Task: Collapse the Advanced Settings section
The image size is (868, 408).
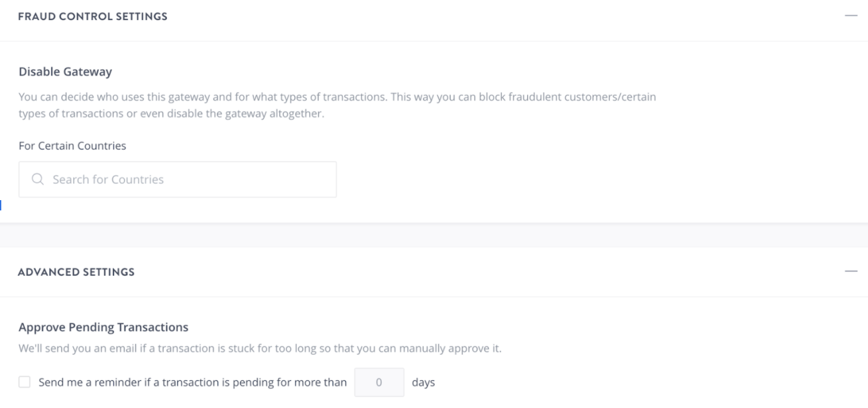Action: (851, 272)
